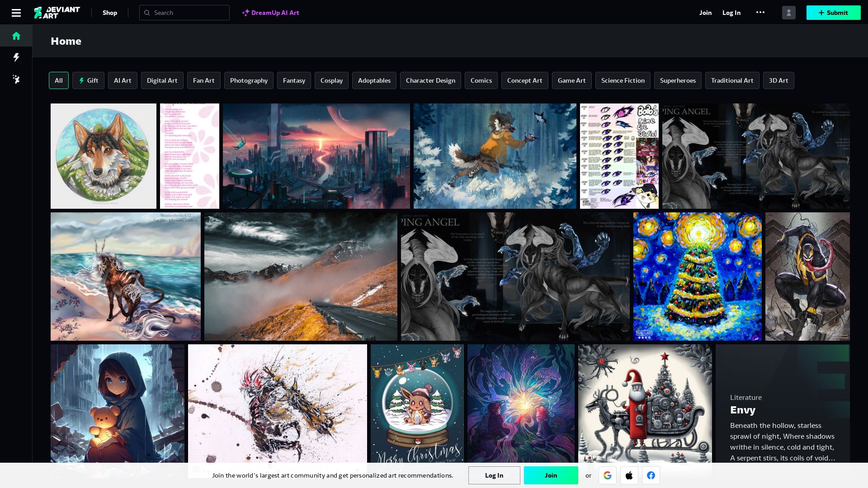Screen dimensions: 868x488
Task: Click the DeviantArt home icon
Action: coord(16,36)
